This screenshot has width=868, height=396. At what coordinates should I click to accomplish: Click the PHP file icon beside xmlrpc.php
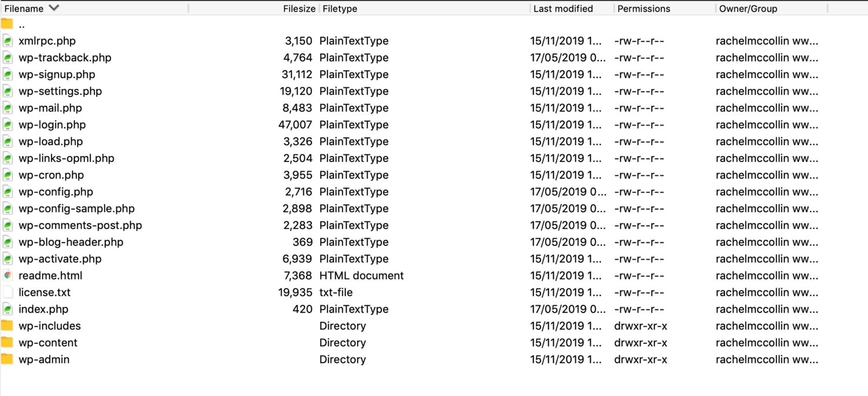coord(8,40)
